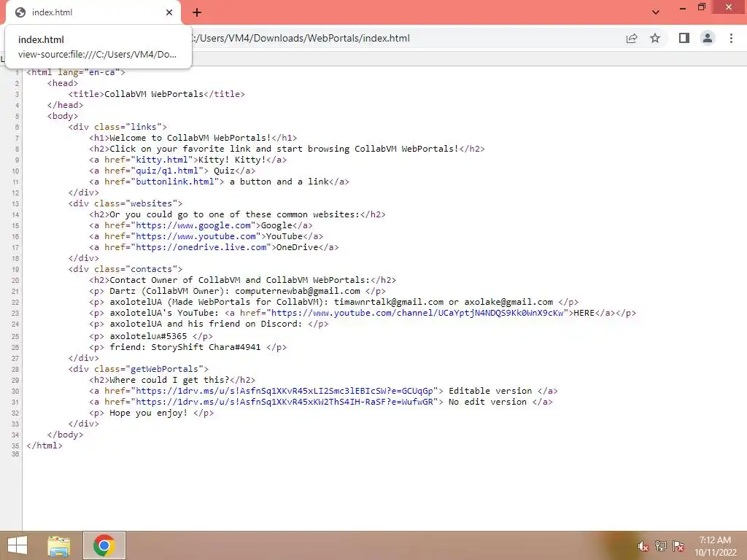This screenshot has height=560, width=747.
Task: Follow the https://www.youtube.com link
Action: click(x=196, y=237)
